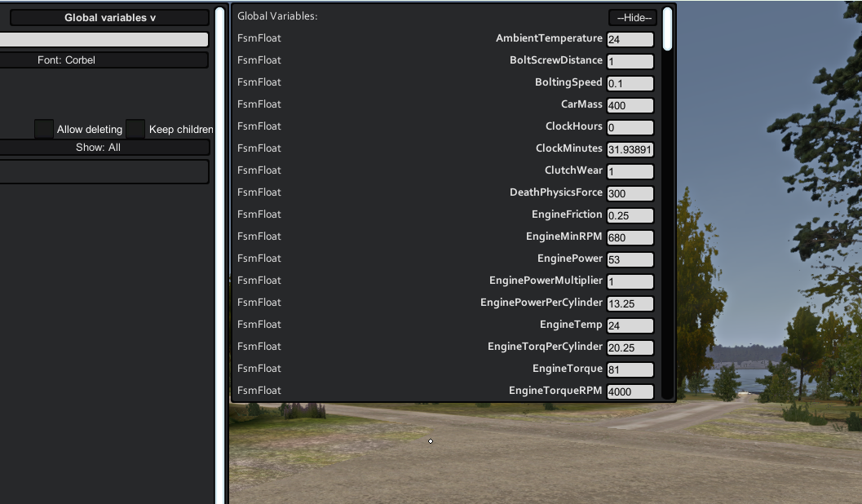
Task: Edit the EngineMinRPM value 680
Action: [630, 237]
